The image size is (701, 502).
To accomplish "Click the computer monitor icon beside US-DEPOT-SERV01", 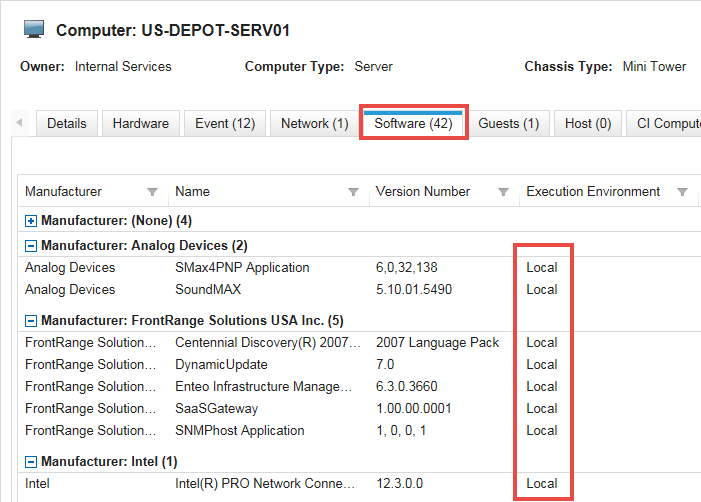I will tap(34, 30).
